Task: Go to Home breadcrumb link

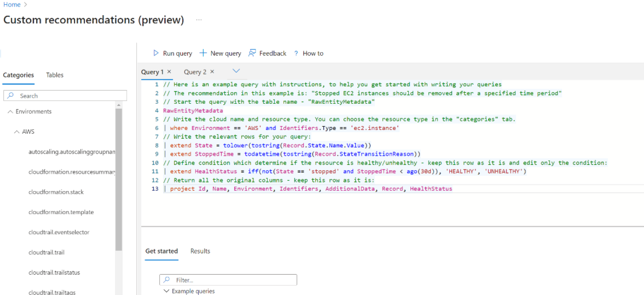Action: pyautogui.click(x=11, y=4)
